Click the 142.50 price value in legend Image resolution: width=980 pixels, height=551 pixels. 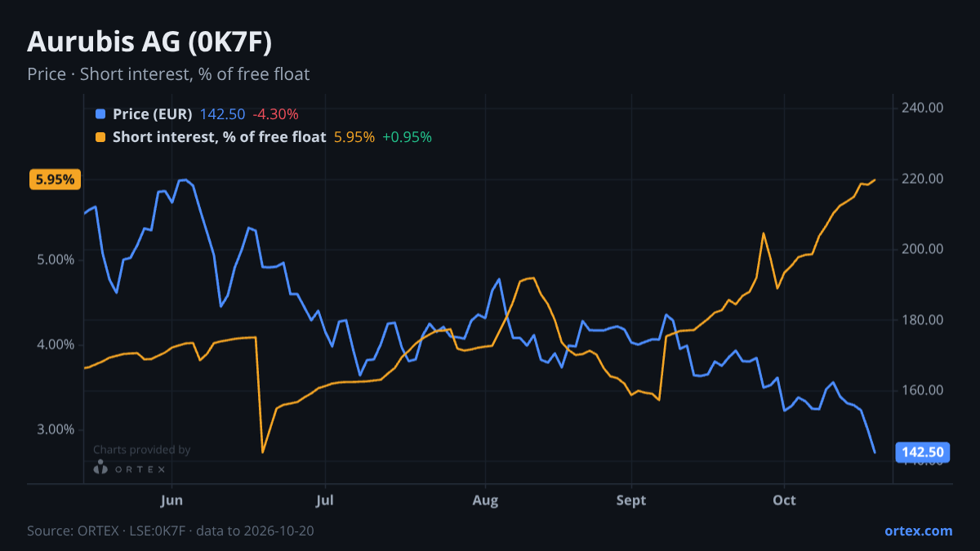(223, 114)
